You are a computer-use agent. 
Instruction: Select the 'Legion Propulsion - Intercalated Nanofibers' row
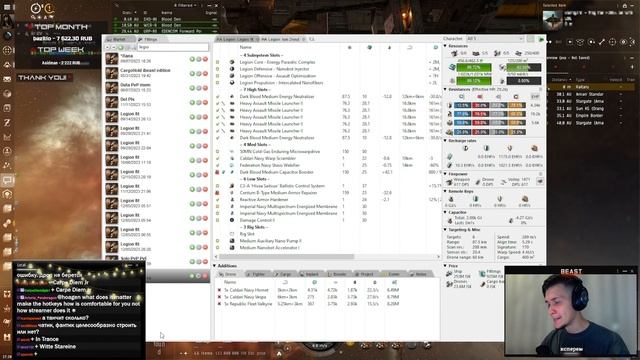coord(328,82)
